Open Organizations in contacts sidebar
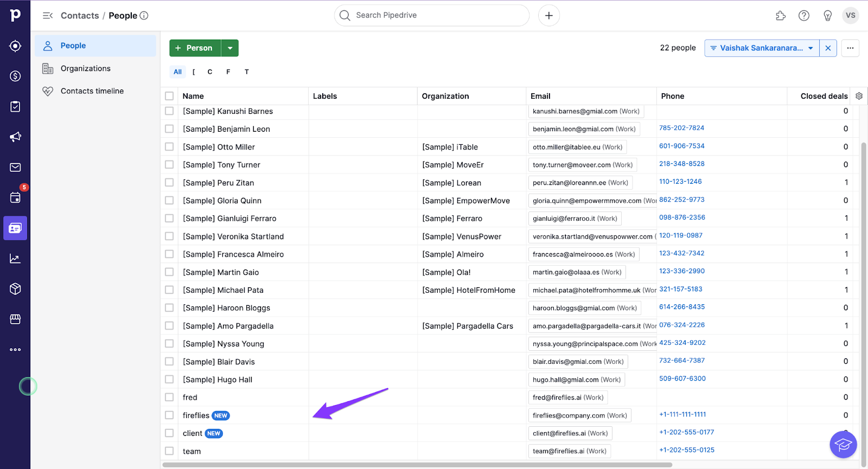868x469 pixels. pyautogui.click(x=95, y=68)
